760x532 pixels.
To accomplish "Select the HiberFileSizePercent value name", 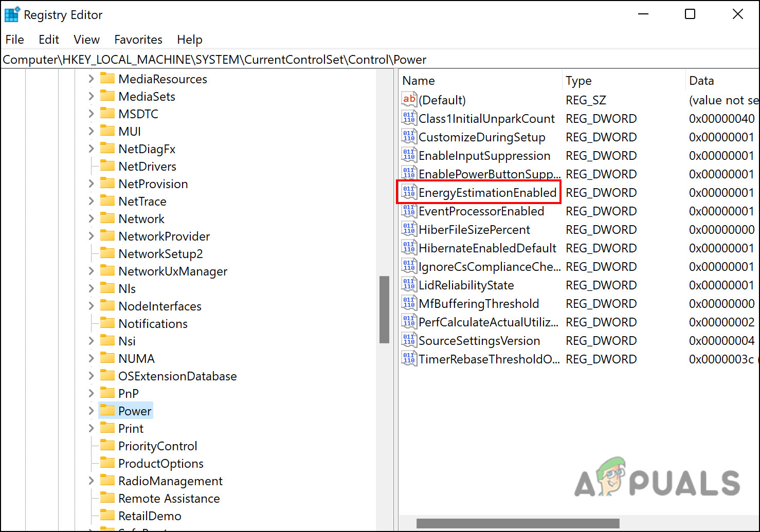I will pyautogui.click(x=474, y=230).
